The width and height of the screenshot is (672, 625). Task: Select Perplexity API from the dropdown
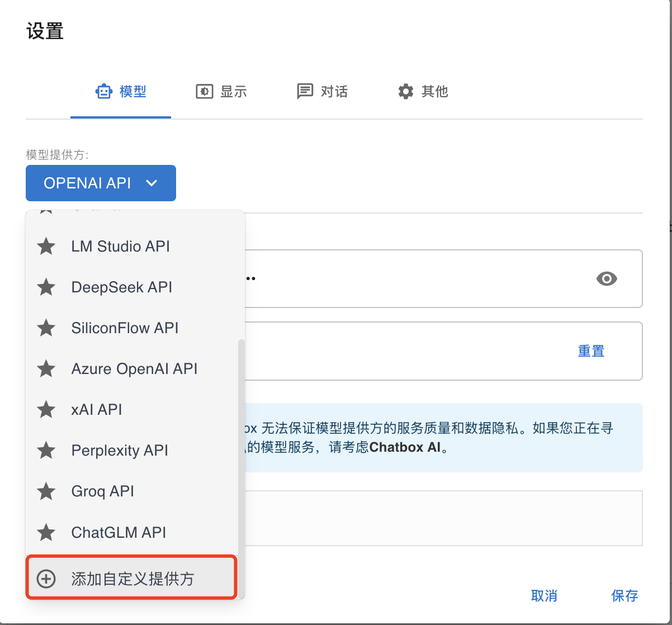[x=120, y=451]
